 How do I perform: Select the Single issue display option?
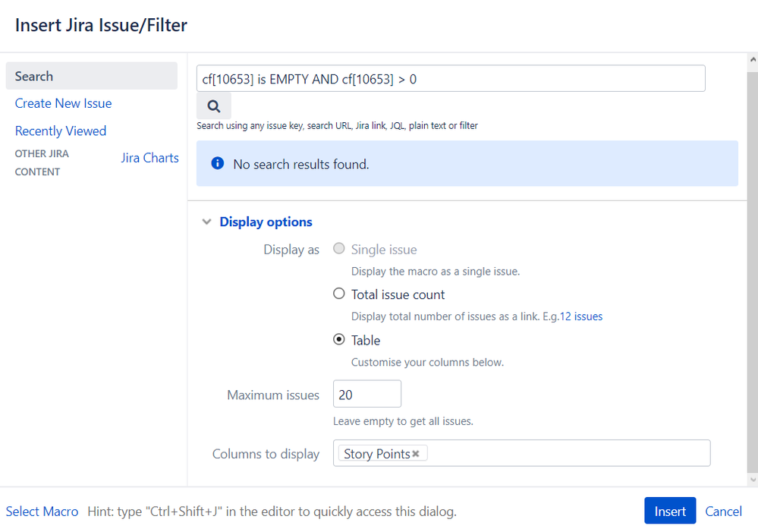click(x=339, y=248)
